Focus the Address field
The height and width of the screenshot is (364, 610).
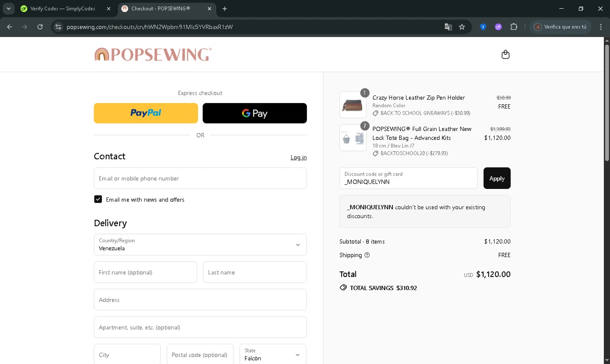pyautogui.click(x=200, y=300)
